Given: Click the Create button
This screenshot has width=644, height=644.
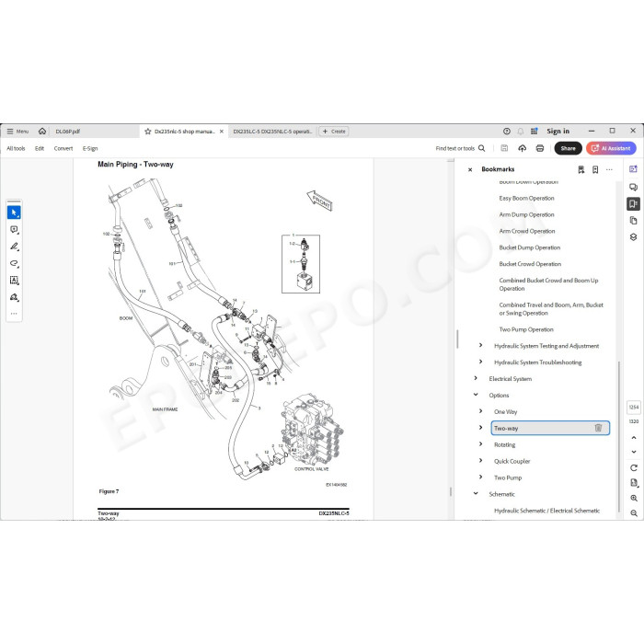Looking at the screenshot, I should click(x=334, y=132).
